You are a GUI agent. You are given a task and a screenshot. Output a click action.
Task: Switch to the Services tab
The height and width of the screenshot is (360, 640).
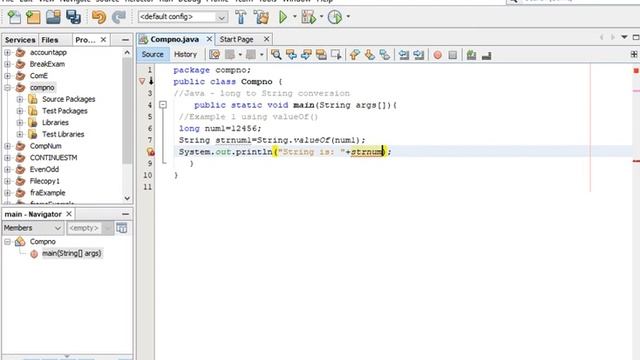(20, 40)
